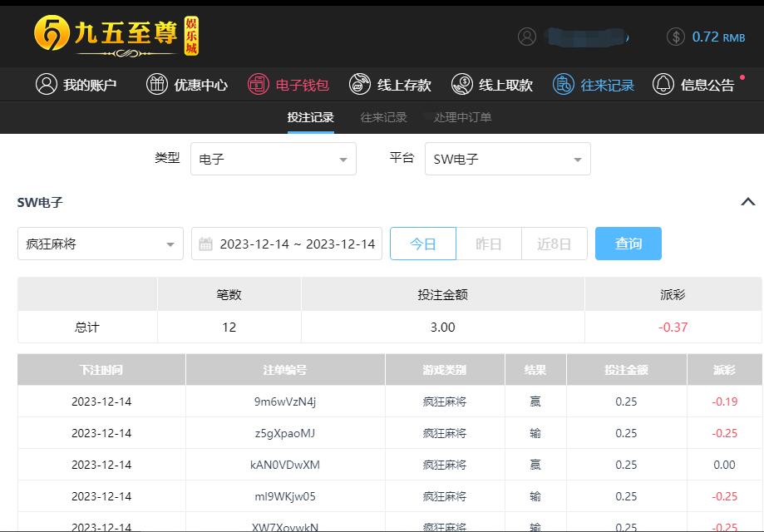Open the 平台 dropdown showing SW电子

(x=508, y=160)
